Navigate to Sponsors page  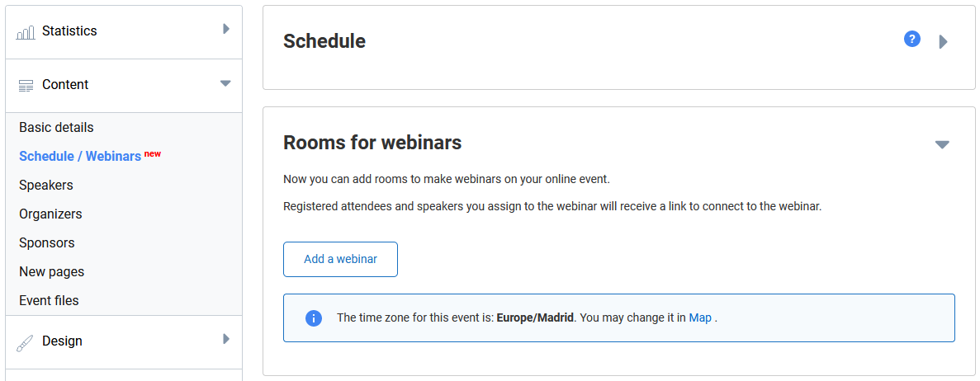pos(47,243)
